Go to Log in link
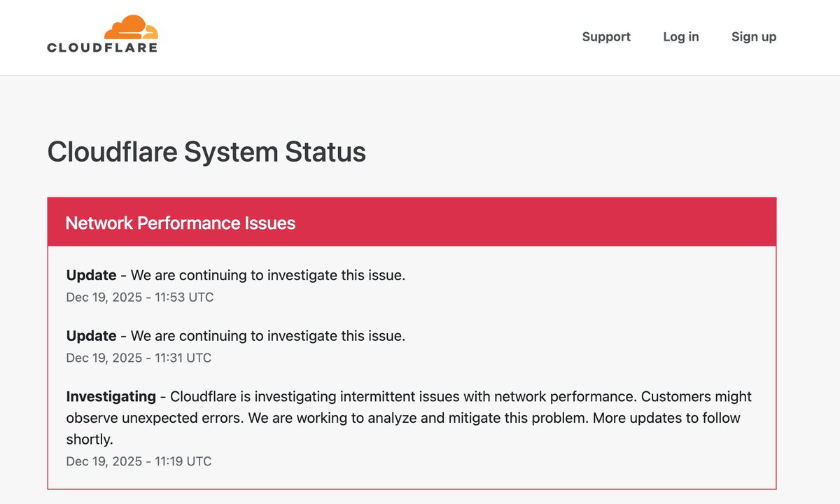 click(681, 37)
